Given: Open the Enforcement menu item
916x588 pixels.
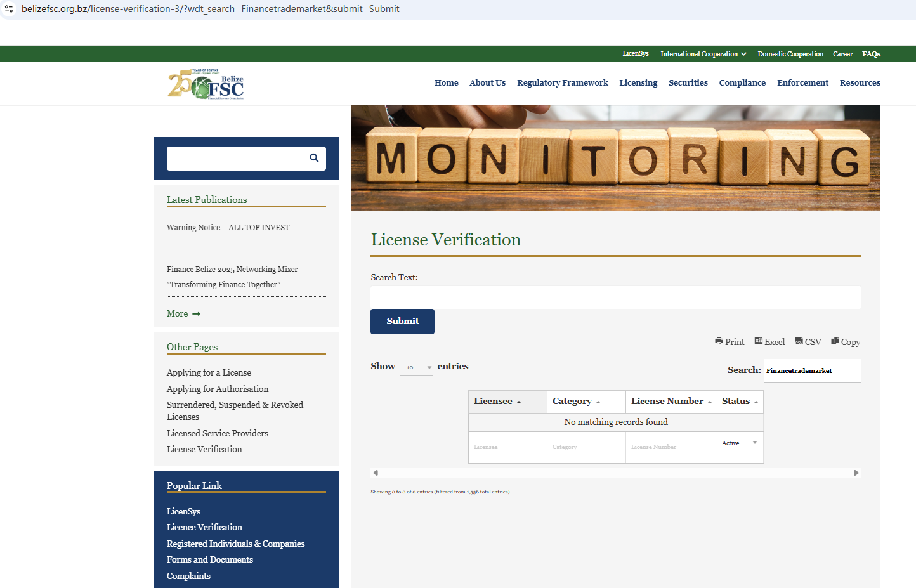Looking at the screenshot, I should coord(802,83).
